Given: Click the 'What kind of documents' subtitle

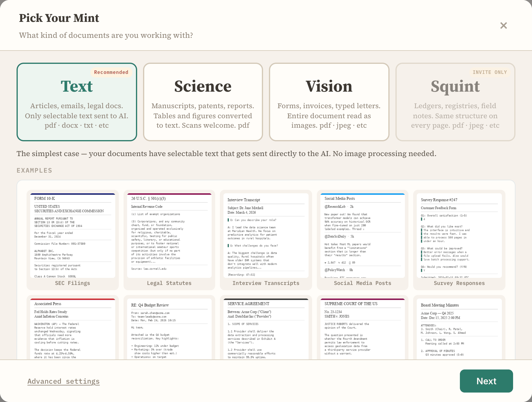Looking at the screenshot, I should (x=106, y=35).
